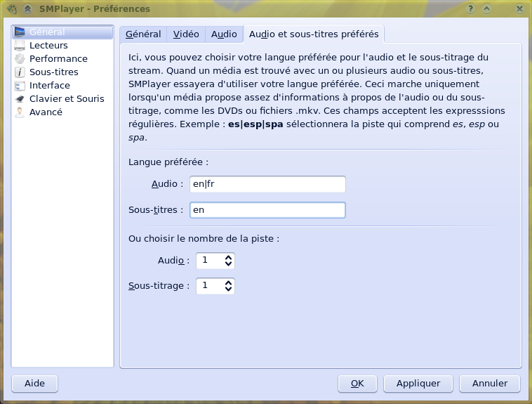Increase the Audio track number
This screenshot has width=532, height=404.
click(228, 257)
